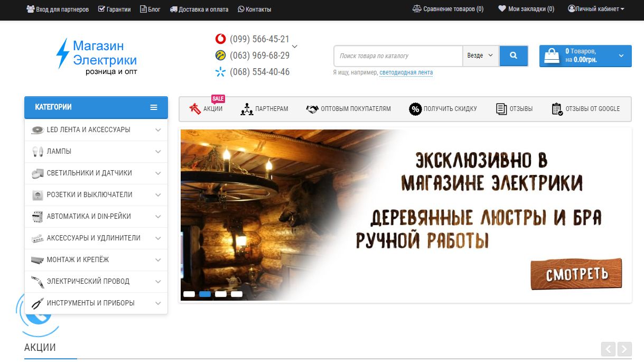Click the guarantee checkmark icon

pyautogui.click(x=101, y=9)
